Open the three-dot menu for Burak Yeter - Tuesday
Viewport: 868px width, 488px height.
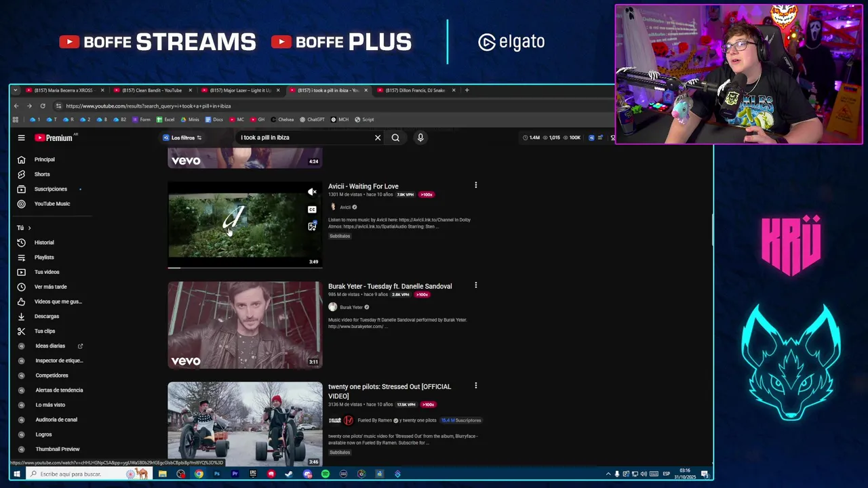(475, 285)
